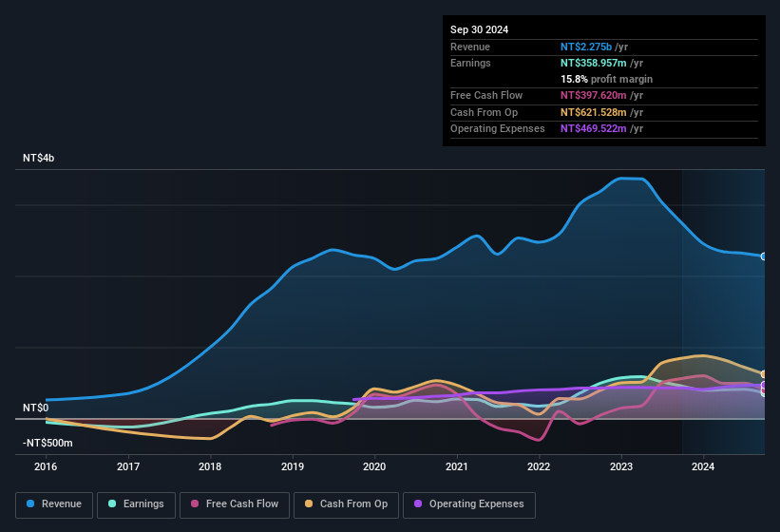Click the 2024 year label on the axis
This screenshot has width=780, height=532.
(x=703, y=466)
